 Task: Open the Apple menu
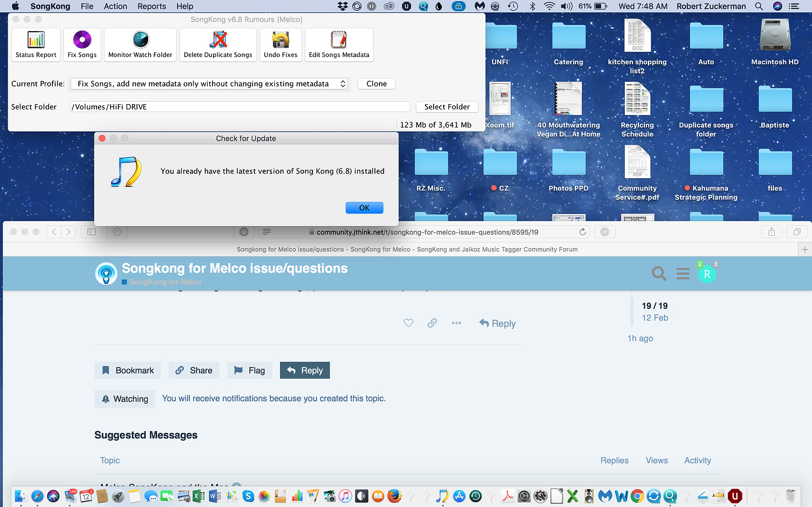point(15,6)
